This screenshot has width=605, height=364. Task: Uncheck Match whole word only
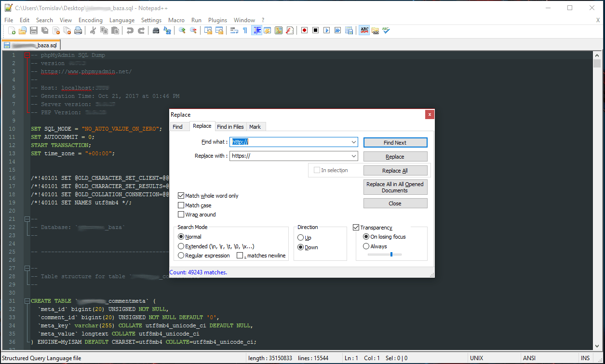tap(181, 196)
